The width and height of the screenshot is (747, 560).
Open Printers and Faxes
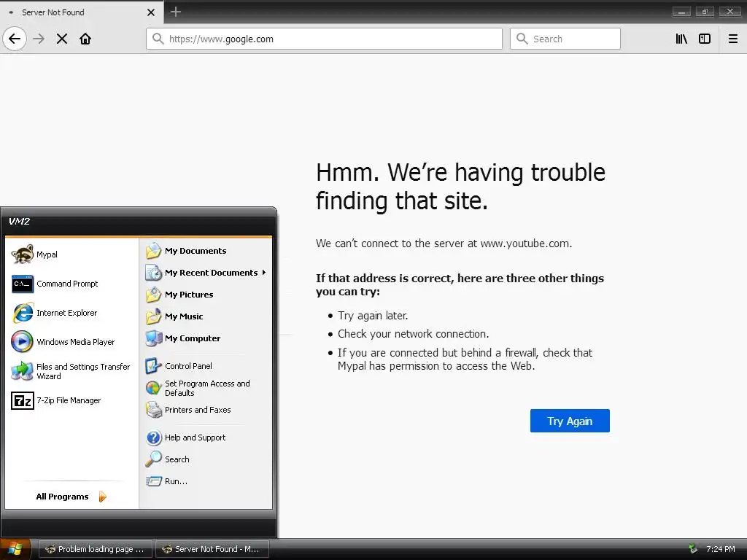point(206,410)
